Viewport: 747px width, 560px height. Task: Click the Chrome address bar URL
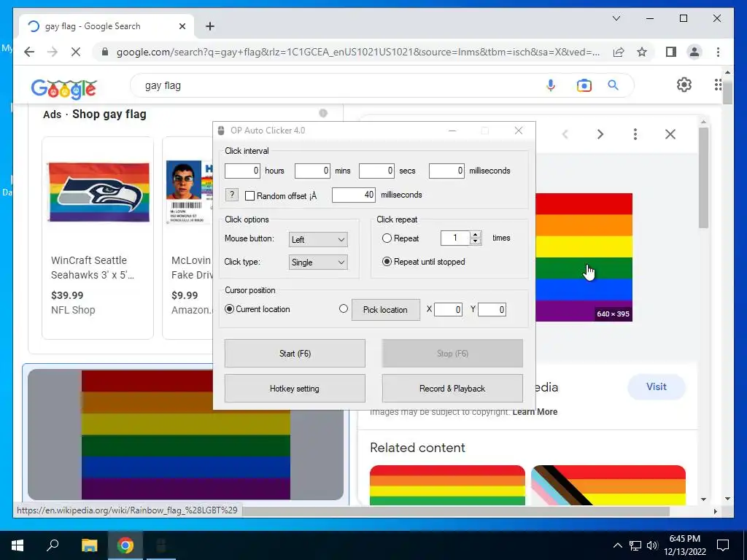click(x=358, y=52)
